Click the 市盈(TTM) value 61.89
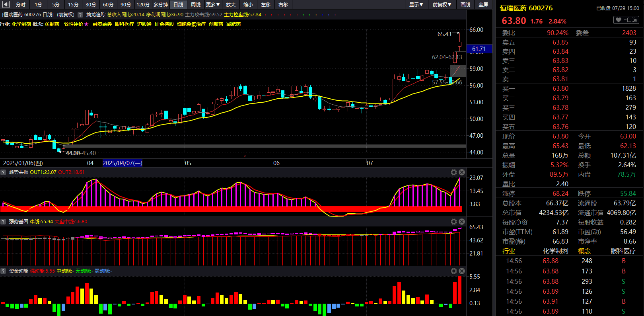The width and height of the screenshot is (644, 316). pos(560,232)
